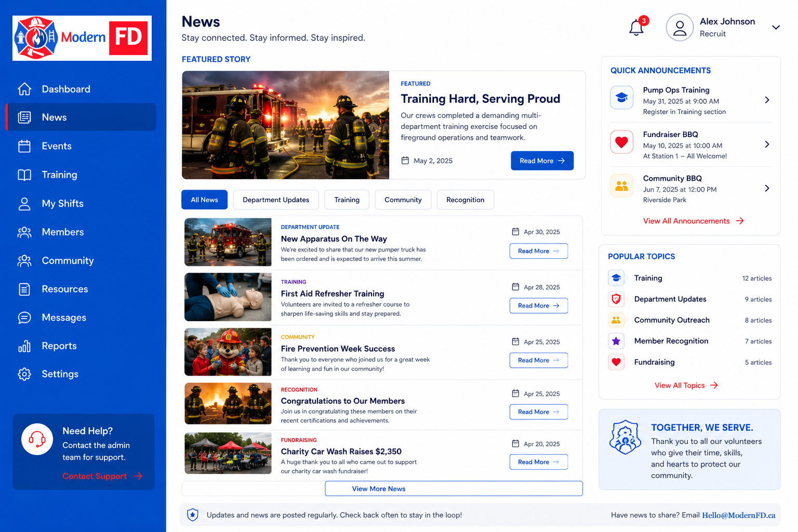Click the View More News button
The height and width of the screenshot is (532, 798).
coord(454,488)
